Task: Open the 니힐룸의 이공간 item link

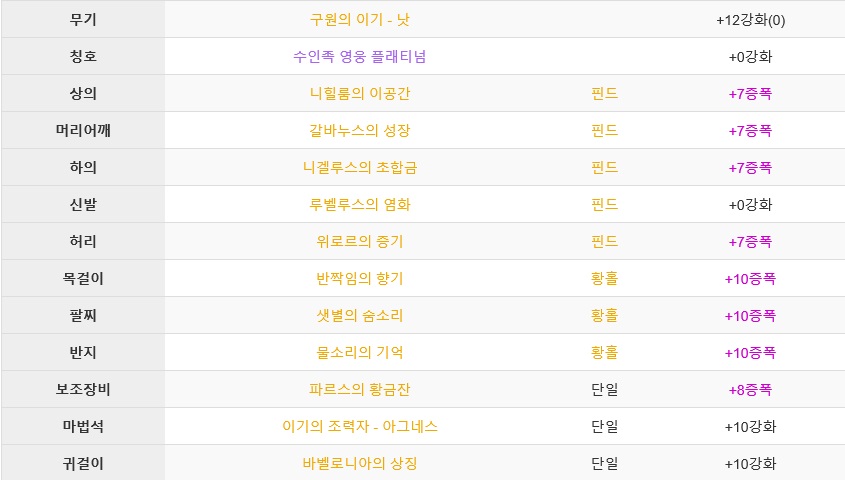Action: tap(359, 94)
